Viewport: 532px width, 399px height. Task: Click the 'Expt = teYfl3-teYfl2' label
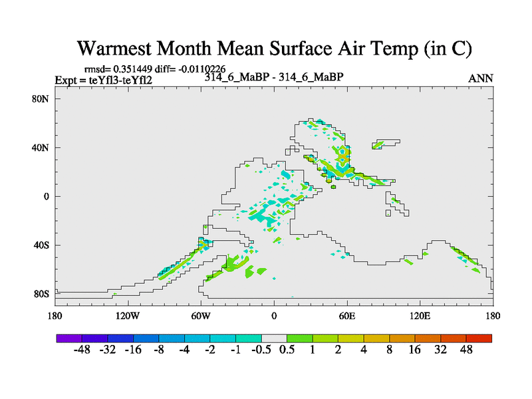(x=104, y=80)
